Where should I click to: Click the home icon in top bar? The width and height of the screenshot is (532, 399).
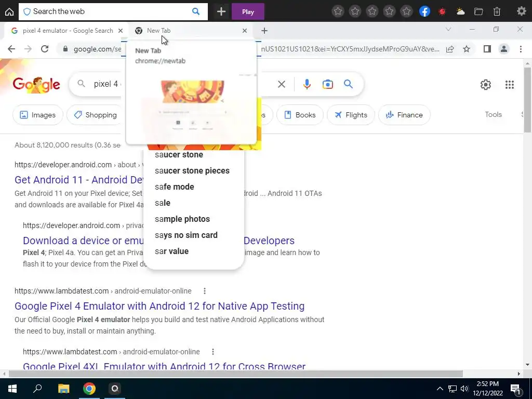click(9, 11)
